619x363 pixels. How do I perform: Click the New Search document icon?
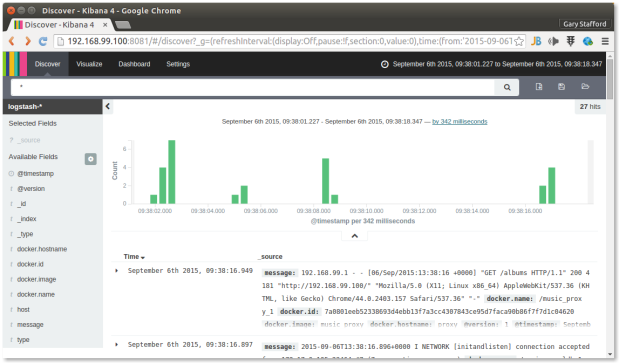[539, 87]
